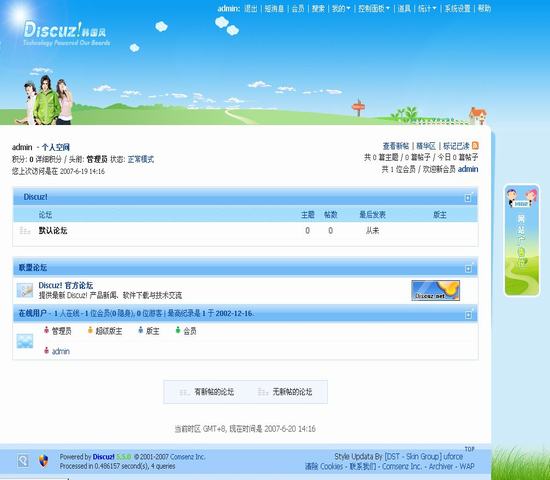Screen dimensions: 550x480
Task: Click the 会员 green legend icon
Action: (x=178, y=330)
